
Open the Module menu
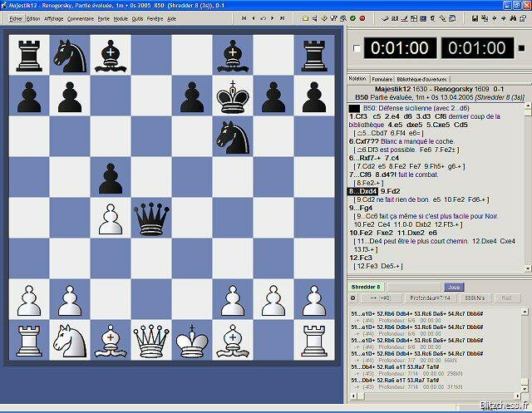[x=121, y=18]
